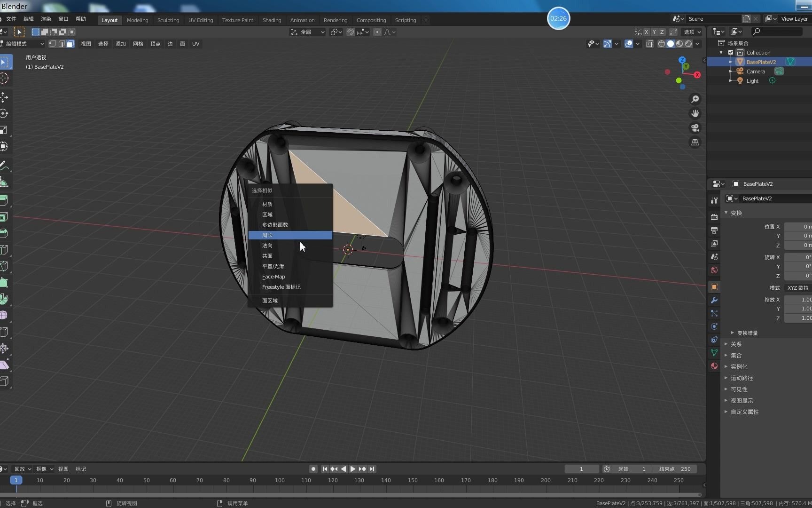The height and width of the screenshot is (508, 812).
Task: Select the Modifier Properties wrench icon
Action: 714,300
